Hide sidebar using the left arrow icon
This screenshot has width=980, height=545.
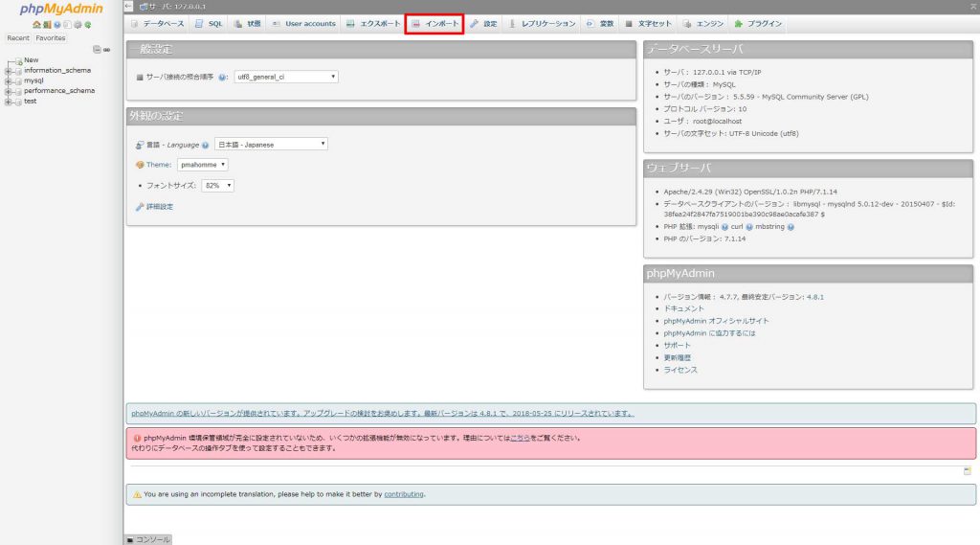[128, 7]
